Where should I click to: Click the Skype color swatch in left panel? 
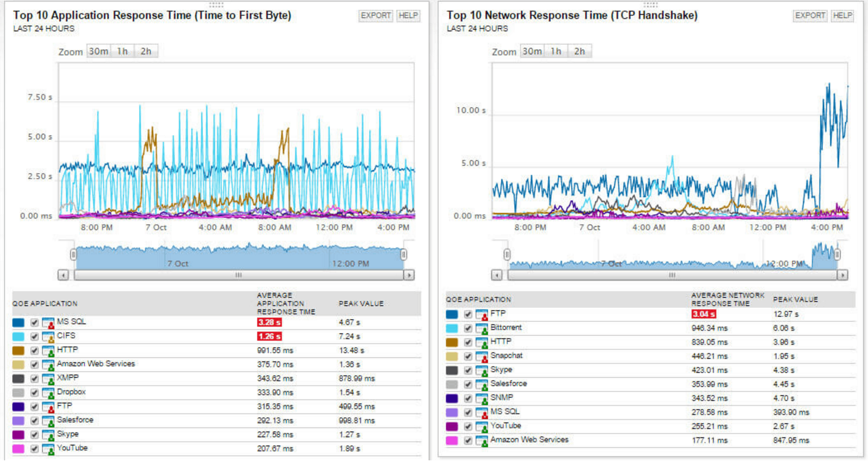[19, 434]
